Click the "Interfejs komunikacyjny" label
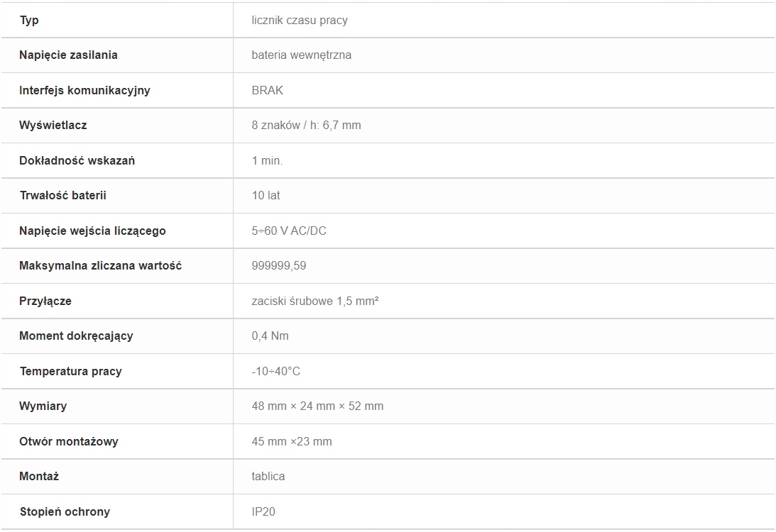 pos(84,91)
